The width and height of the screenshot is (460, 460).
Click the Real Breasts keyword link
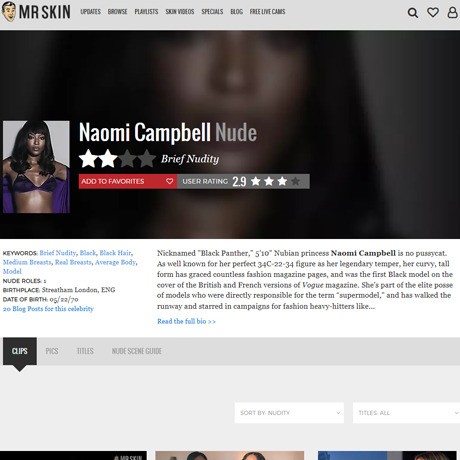[73, 262]
